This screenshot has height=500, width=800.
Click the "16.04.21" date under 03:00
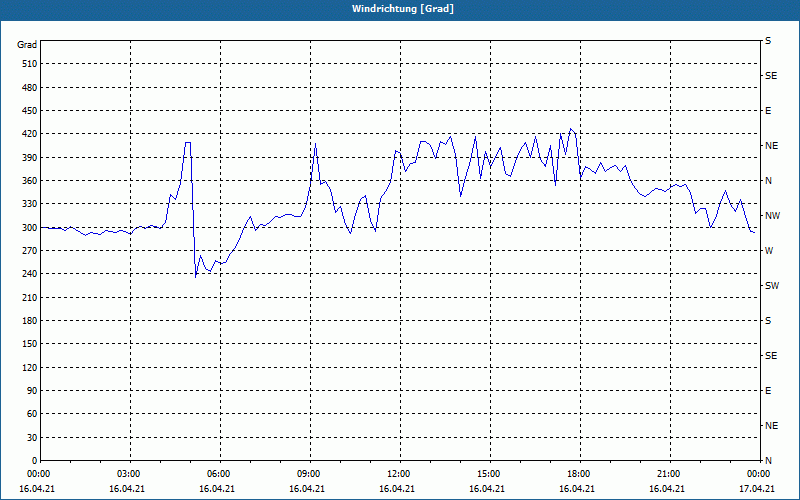(x=127, y=489)
